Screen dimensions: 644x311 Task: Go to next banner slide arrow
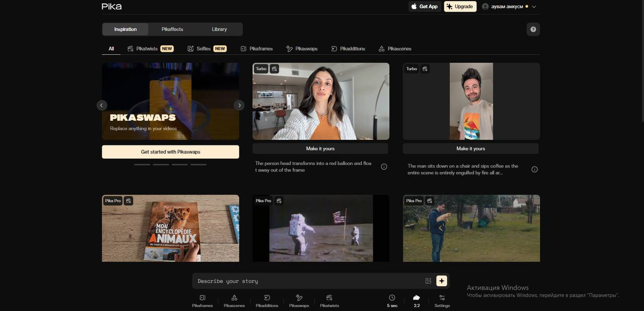(239, 105)
